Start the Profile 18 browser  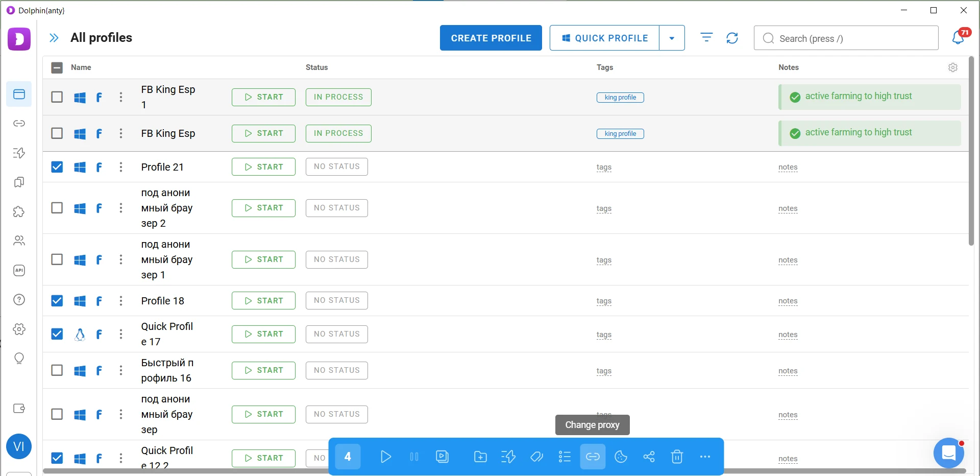tap(263, 300)
